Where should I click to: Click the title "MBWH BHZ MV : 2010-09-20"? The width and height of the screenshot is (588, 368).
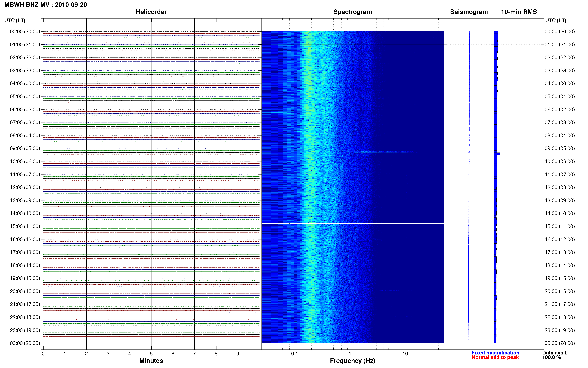tap(45, 5)
